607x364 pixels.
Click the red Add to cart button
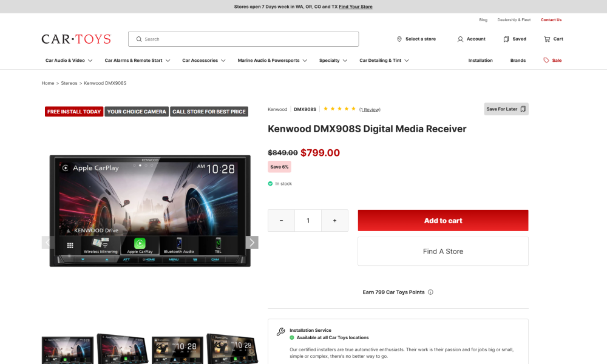pyautogui.click(x=443, y=221)
